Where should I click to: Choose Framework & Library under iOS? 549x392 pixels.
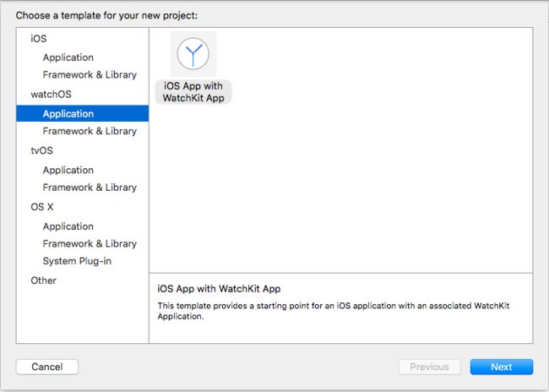(x=90, y=74)
